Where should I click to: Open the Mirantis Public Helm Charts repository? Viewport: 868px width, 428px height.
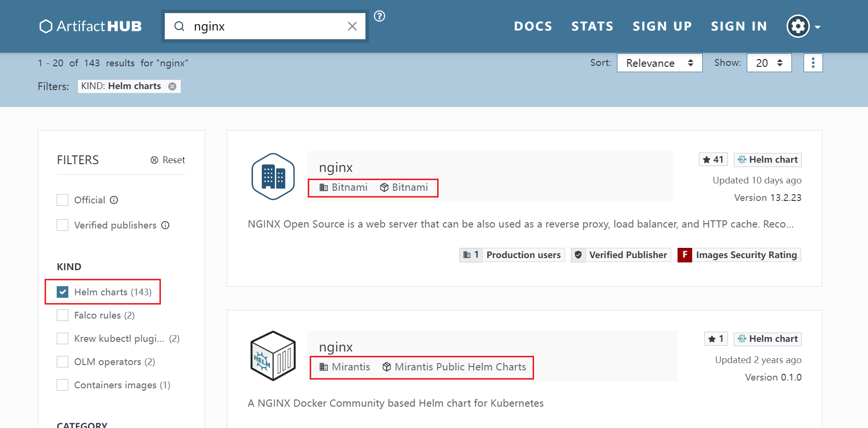pos(454,367)
